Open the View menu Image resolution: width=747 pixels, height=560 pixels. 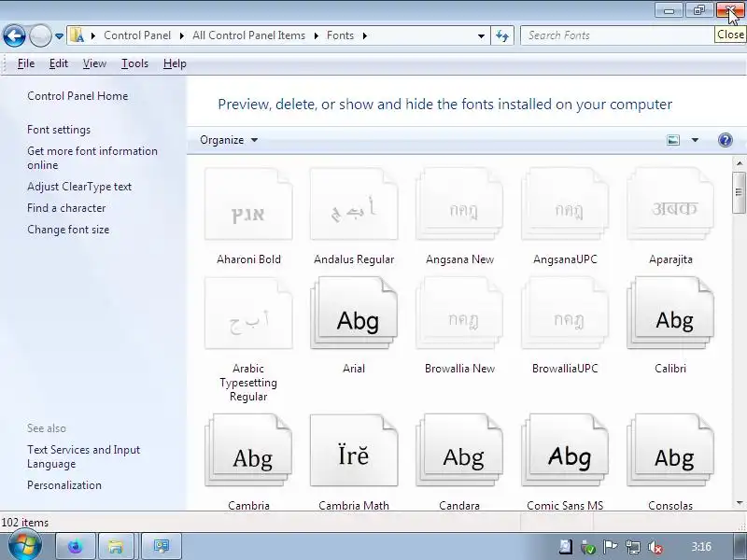pos(94,63)
